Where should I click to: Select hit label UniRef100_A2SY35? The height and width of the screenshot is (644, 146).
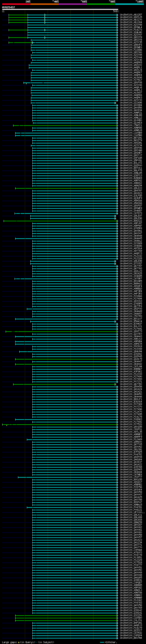131,42
